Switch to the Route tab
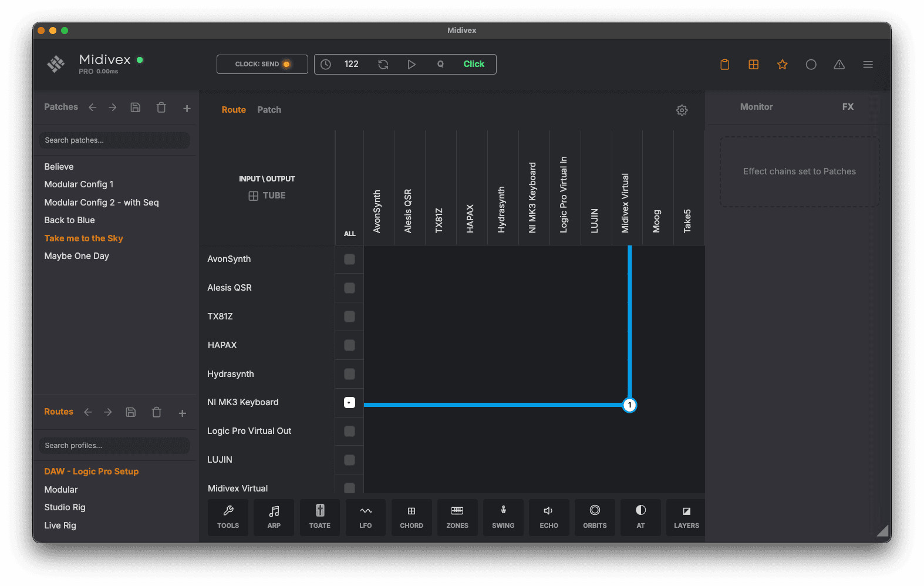The width and height of the screenshot is (924, 586). (x=234, y=110)
